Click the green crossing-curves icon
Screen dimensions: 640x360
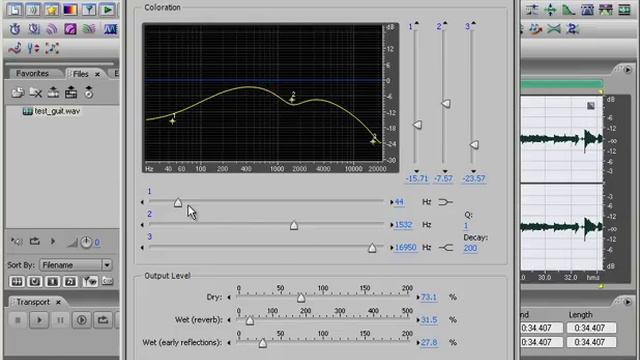tap(554, 29)
